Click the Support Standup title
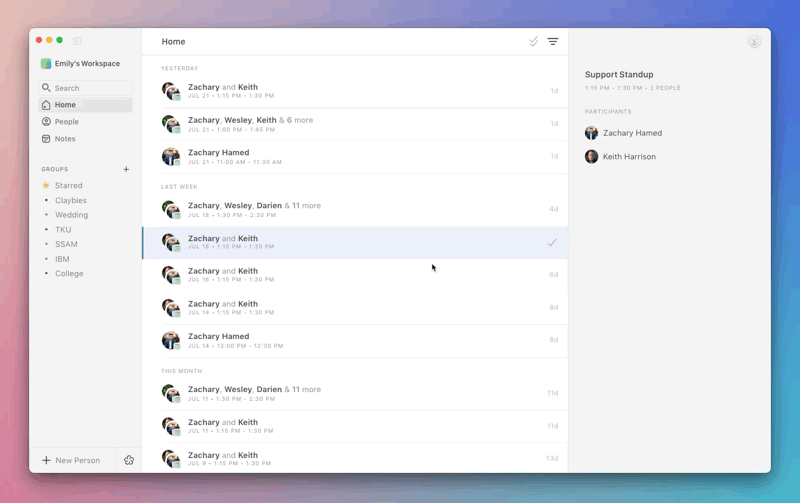 619,74
